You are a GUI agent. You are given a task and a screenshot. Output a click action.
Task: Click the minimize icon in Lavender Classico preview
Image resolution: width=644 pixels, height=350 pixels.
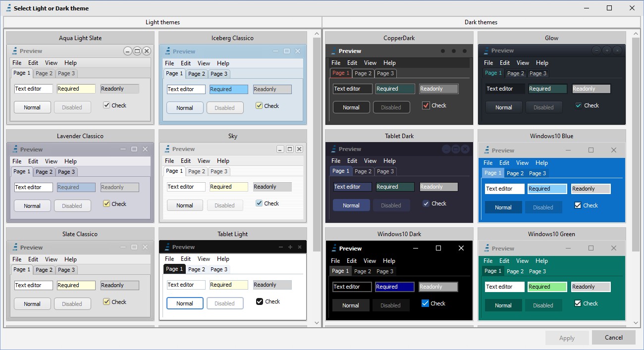click(x=123, y=149)
